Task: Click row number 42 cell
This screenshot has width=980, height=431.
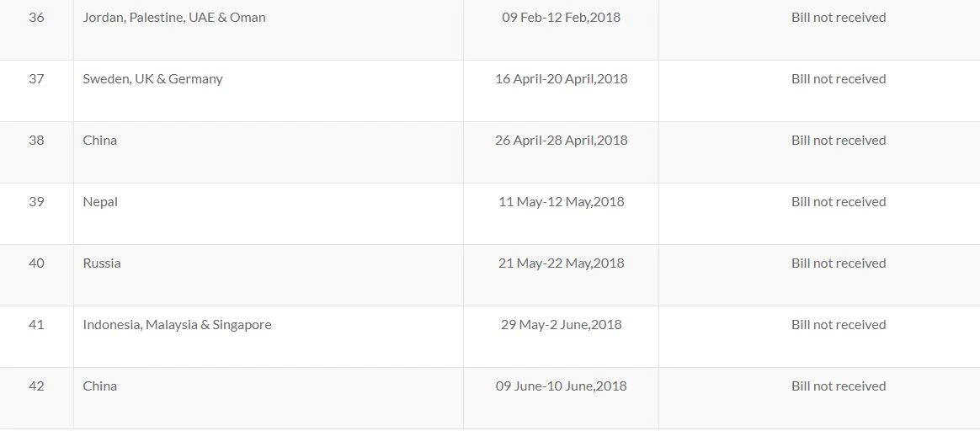Action: coord(36,386)
